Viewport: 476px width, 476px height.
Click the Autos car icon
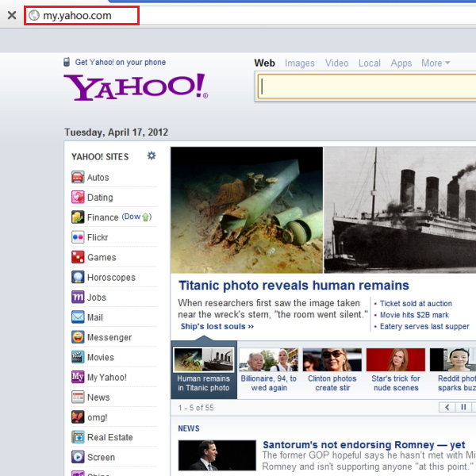tap(78, 177)
